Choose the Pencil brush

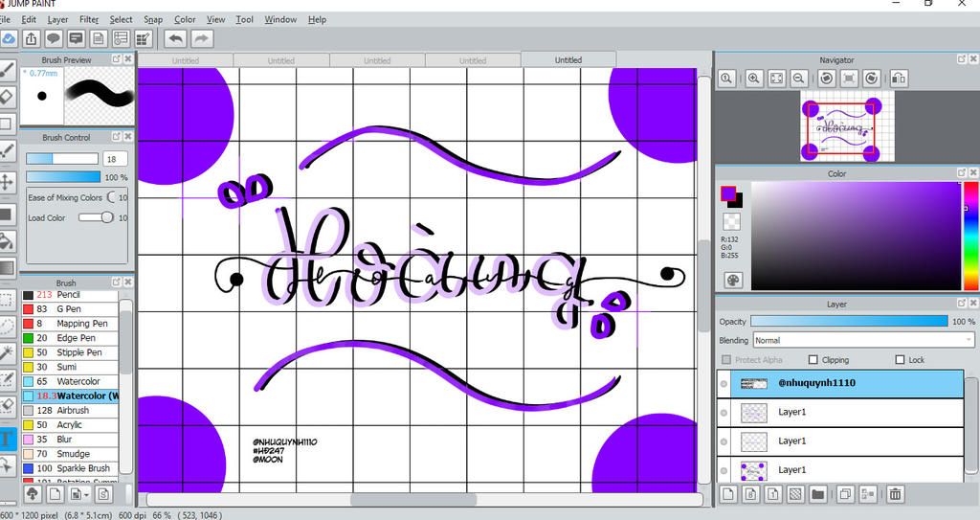(x=70, y=295)
